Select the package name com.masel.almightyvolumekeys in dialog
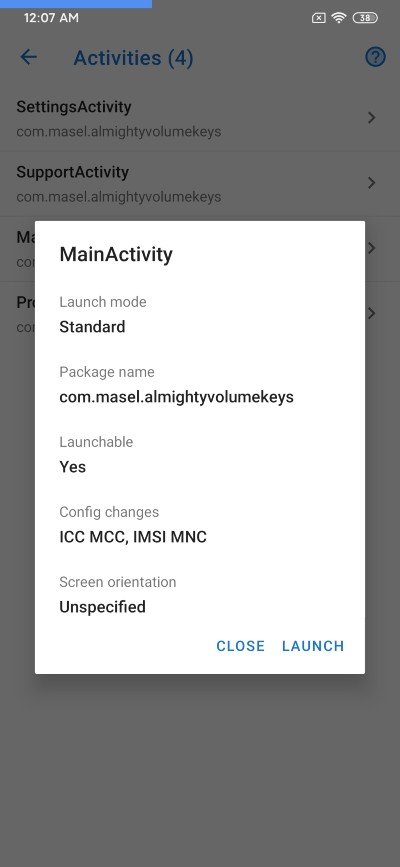Image resolution: width=400 pixels, height=867 pixels. pos(176,397)
